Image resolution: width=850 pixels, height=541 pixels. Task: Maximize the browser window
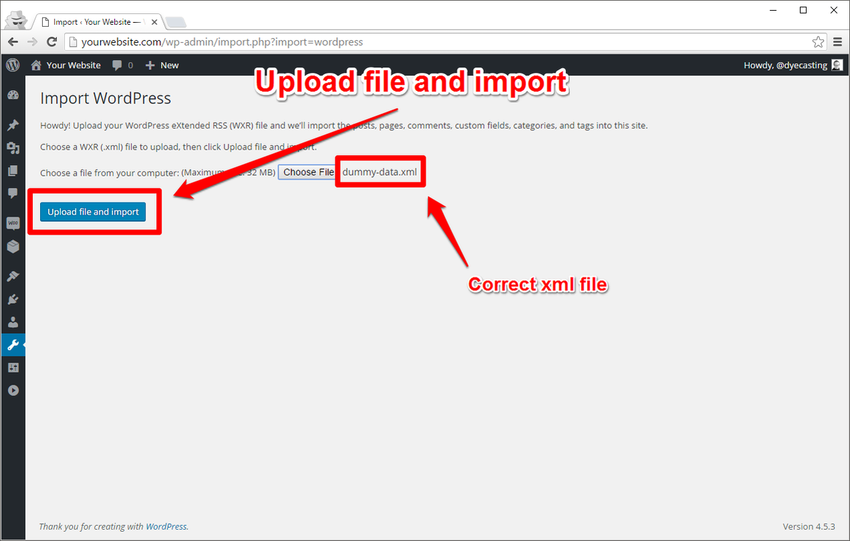point(803,10)
